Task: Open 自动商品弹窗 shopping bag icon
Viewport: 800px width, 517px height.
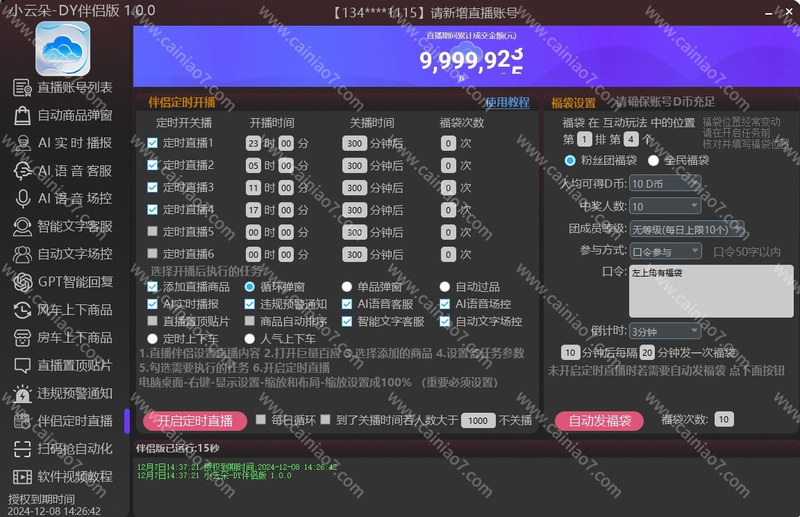Action: (x=22, y=115)
